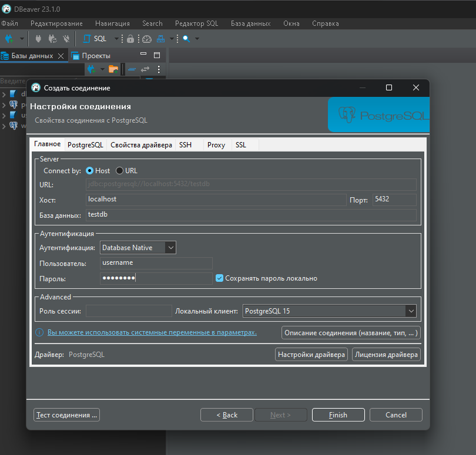
Task: Toggle Сохранять пароль локально checkbox
Action: click(x=219, y=278)
